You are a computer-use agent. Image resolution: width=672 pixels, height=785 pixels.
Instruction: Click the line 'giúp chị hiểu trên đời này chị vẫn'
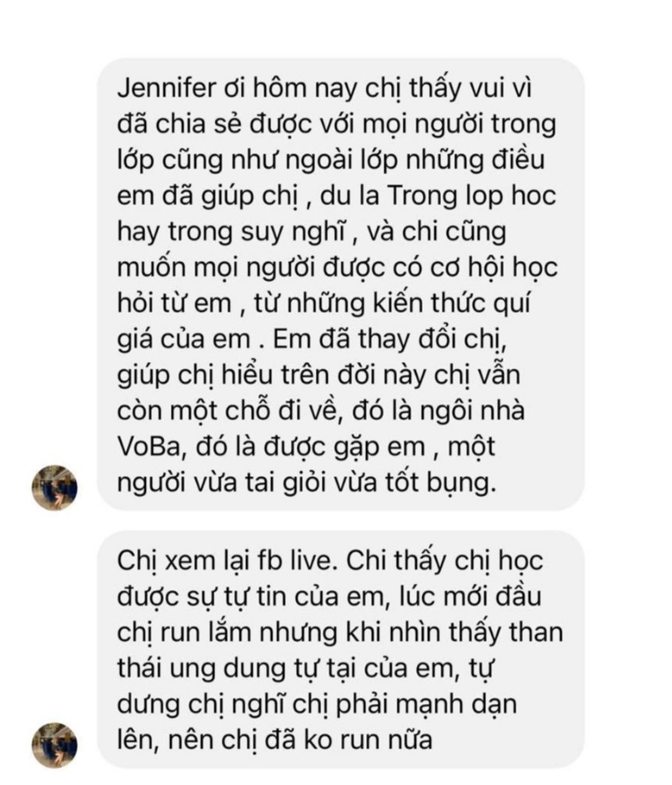(x=318, y=375)
